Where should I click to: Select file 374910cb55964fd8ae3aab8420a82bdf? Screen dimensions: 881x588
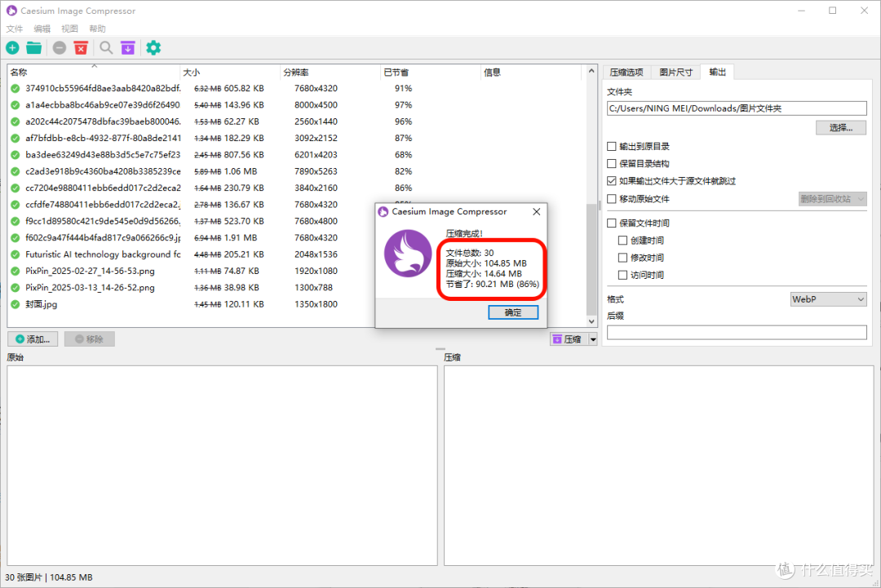[x=103, y=88]
